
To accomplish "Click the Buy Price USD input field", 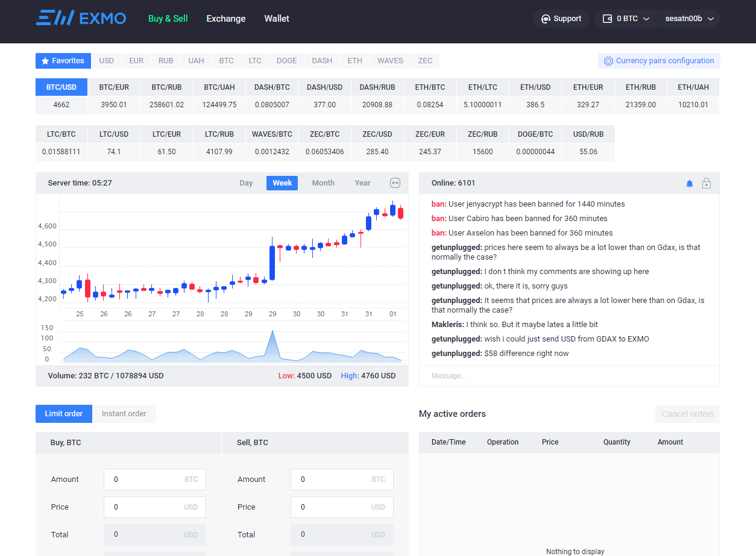I will click(155, 507).
